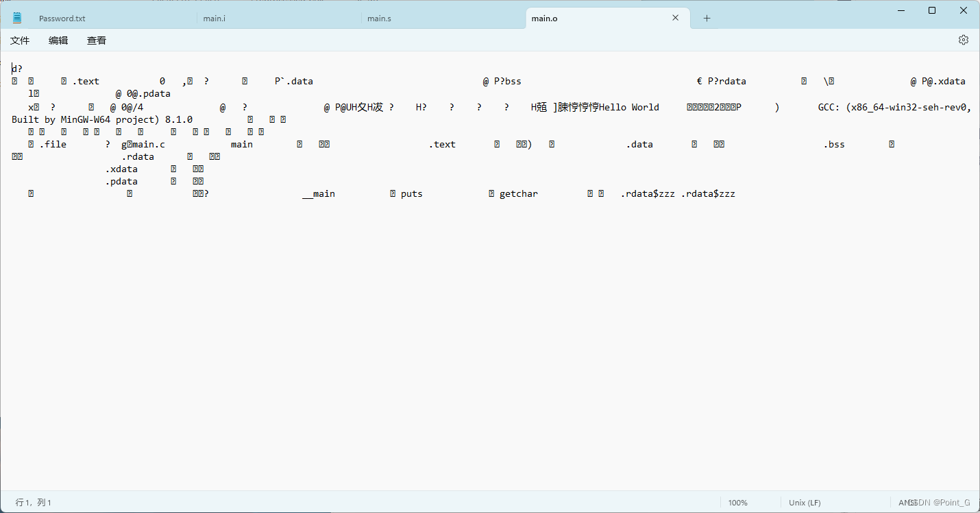Minimize the Notepad window
Screen dimensions: 980x513
point(900,10)
